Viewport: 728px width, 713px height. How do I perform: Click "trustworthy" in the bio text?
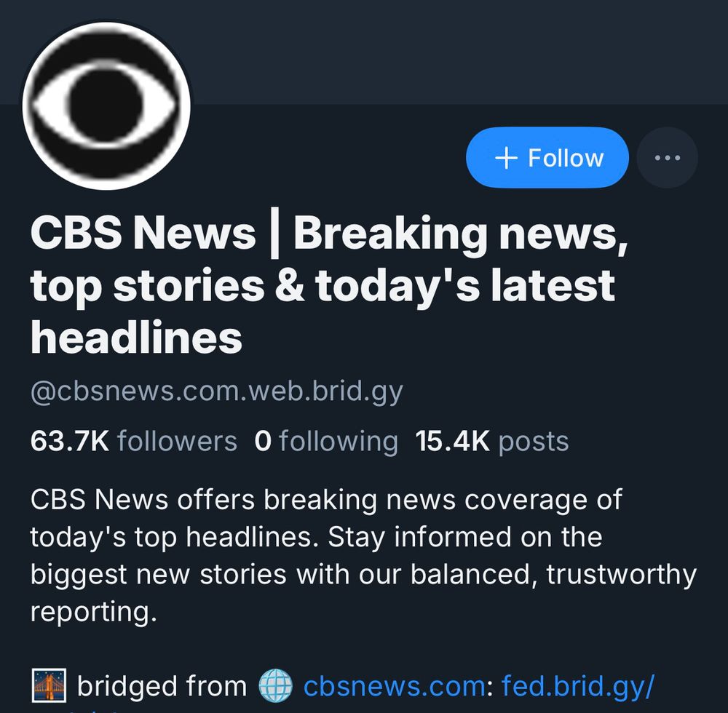pyautogui.click(x=621, y=574)
